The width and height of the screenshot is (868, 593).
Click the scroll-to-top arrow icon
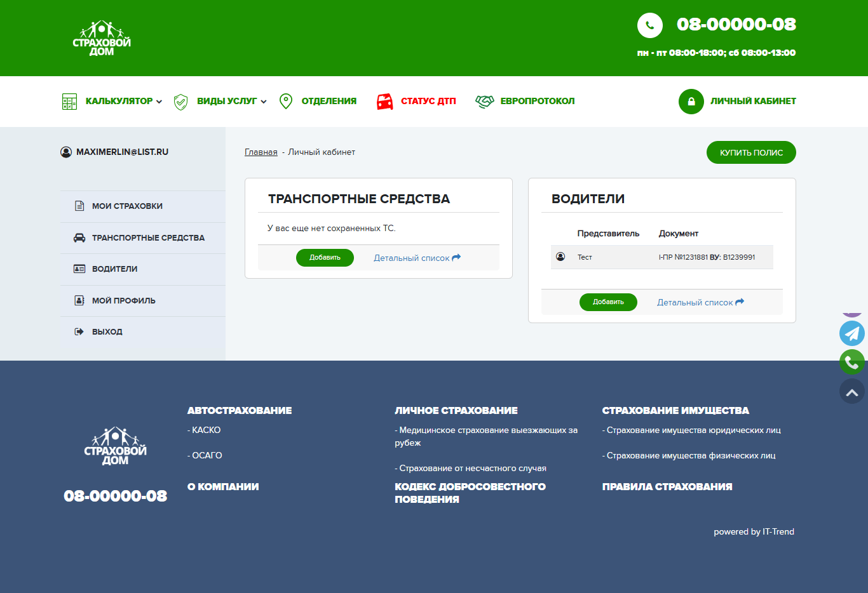[852, 392]
